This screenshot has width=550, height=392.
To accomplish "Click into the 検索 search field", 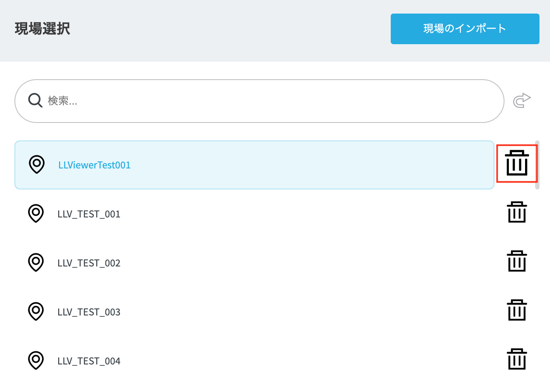I will [271, 101].
